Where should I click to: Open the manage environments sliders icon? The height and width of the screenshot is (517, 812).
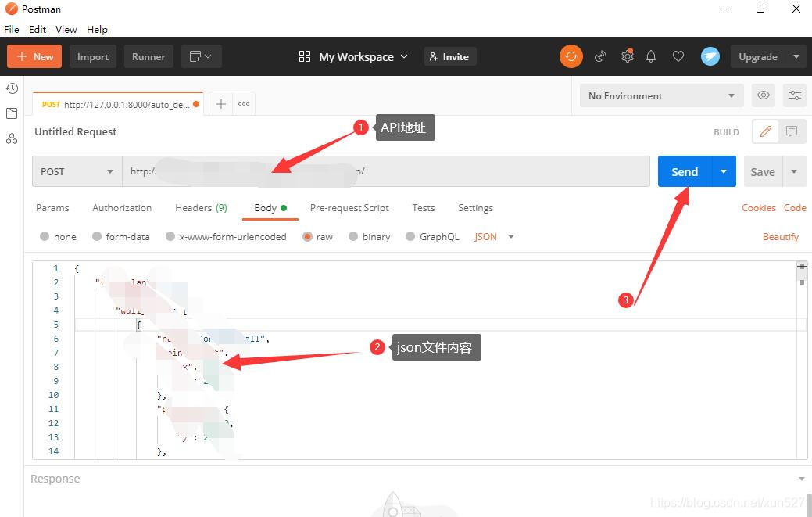pos(794,95)
